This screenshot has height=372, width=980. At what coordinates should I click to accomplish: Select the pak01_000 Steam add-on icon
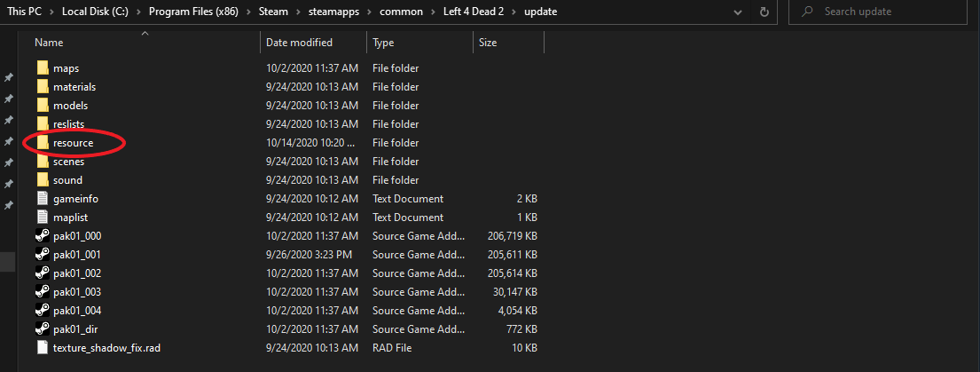pos(42,236)
